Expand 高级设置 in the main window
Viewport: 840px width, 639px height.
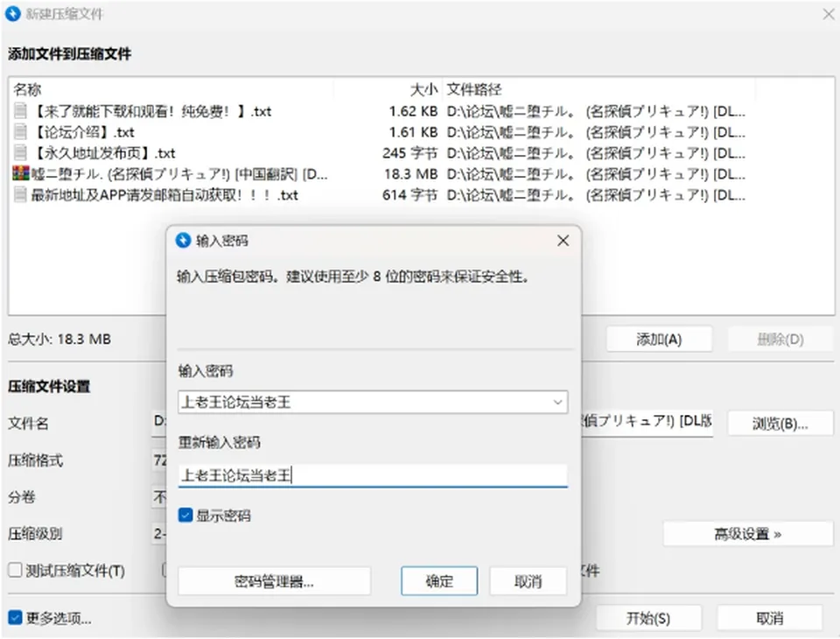click(748, 534)
